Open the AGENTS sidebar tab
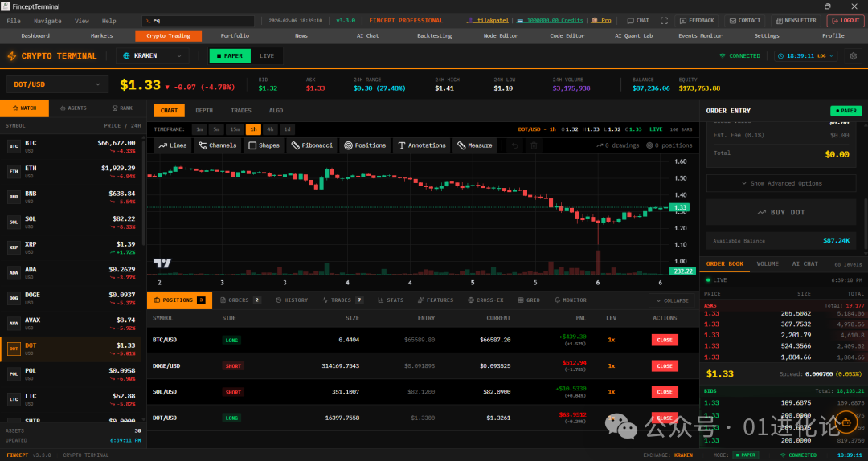 [73, 108]
